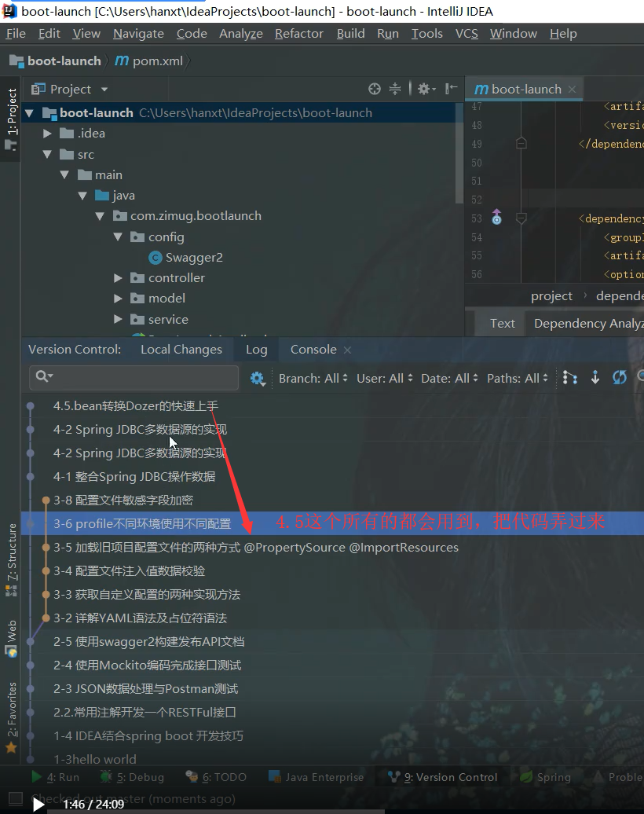Click the override gutter icon on line 53
The width and height of the screenshot is (644, 814).
pyautogui.click(x=496, y=217)
